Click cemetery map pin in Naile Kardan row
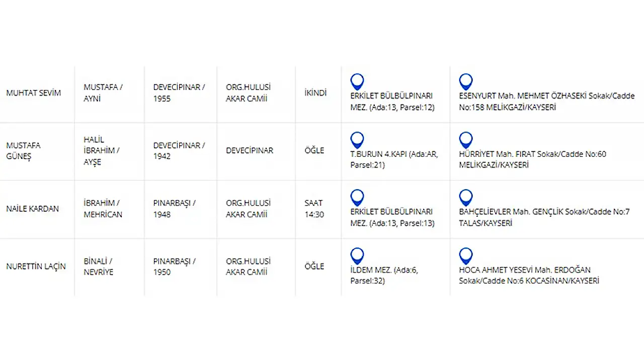Image resolution: width=644 pixels, height=362 pixels. pos(357,197)
